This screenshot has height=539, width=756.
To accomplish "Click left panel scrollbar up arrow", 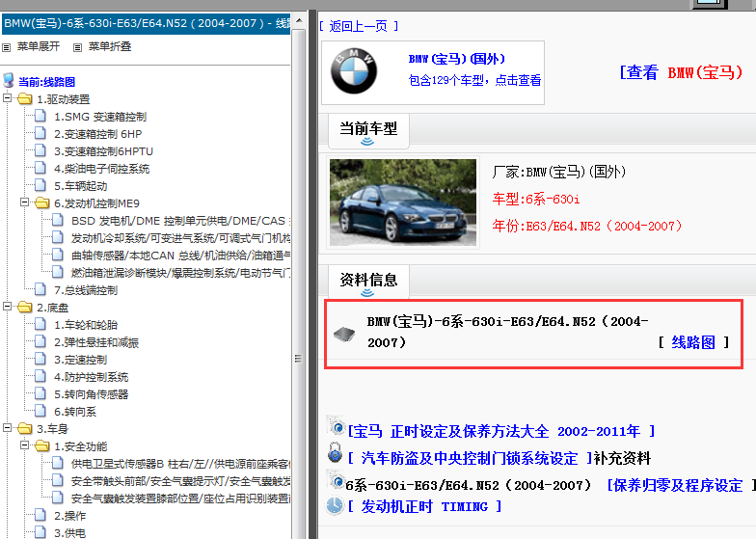I will click(x=299, y=21).
